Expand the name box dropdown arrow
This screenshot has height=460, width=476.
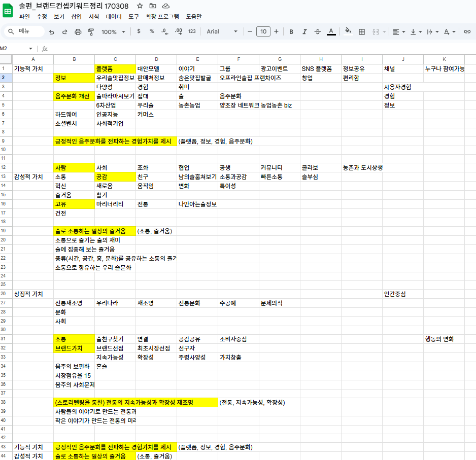pos(30,49)
